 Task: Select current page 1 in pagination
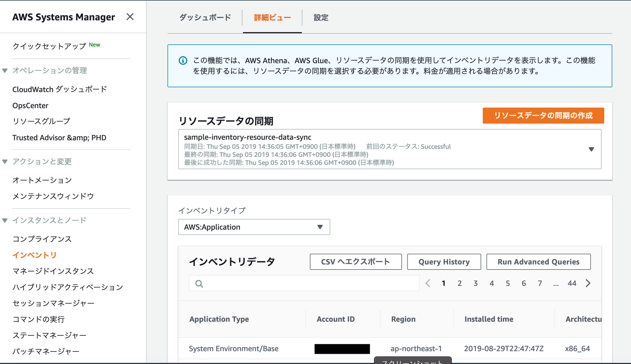tap(443, 283)
